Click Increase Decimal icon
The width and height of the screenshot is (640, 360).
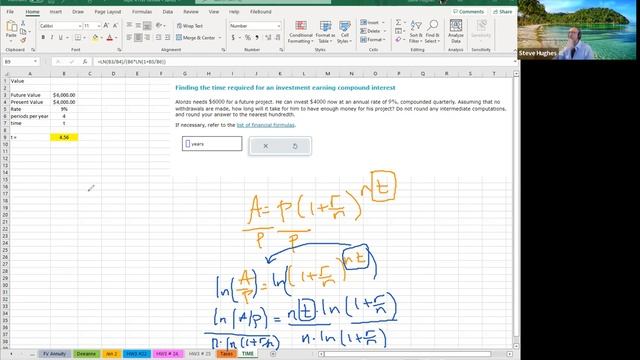pos(268,38)
